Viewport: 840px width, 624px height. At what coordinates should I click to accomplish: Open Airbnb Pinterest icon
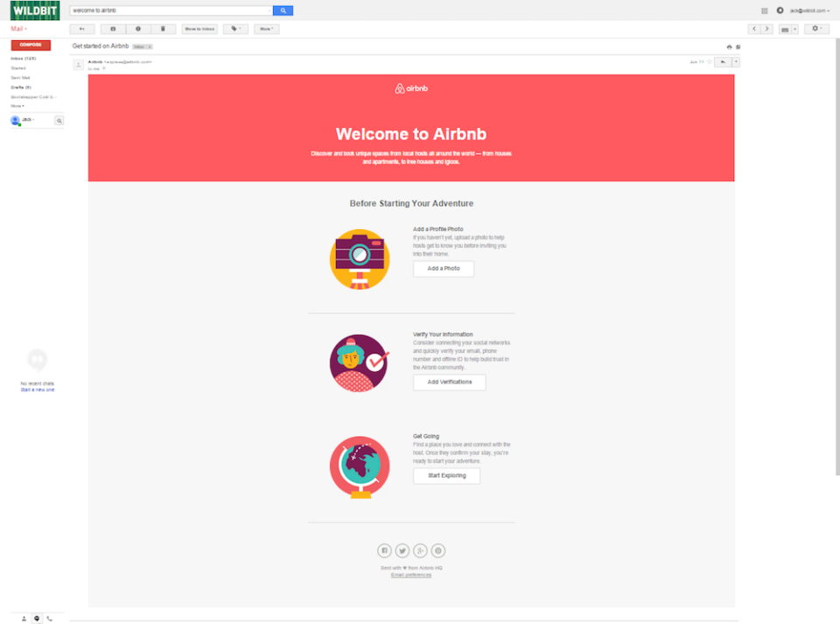coord(438,550)
